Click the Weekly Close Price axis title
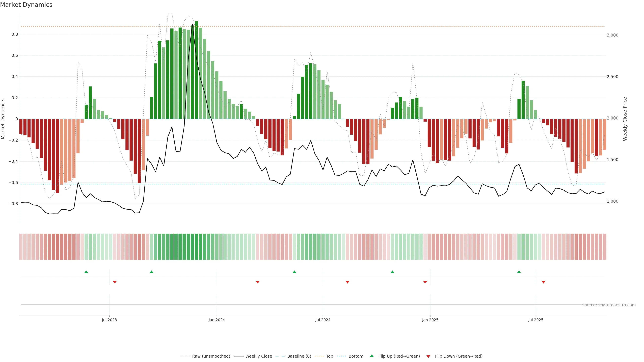This screenshot has width=644, height=362. click(x=625, y=119)
